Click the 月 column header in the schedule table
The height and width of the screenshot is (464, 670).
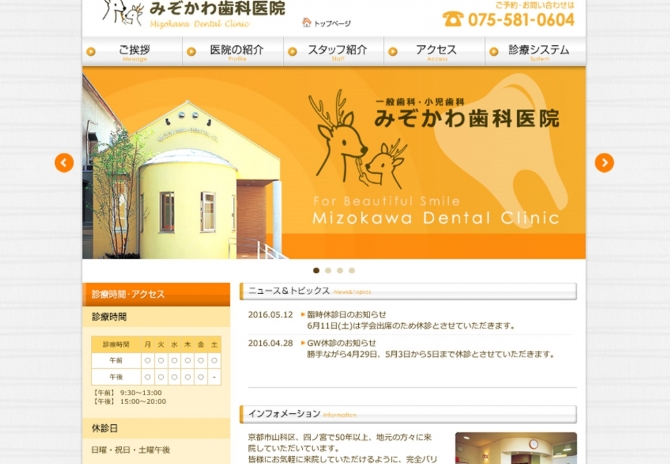pos(147,344)
